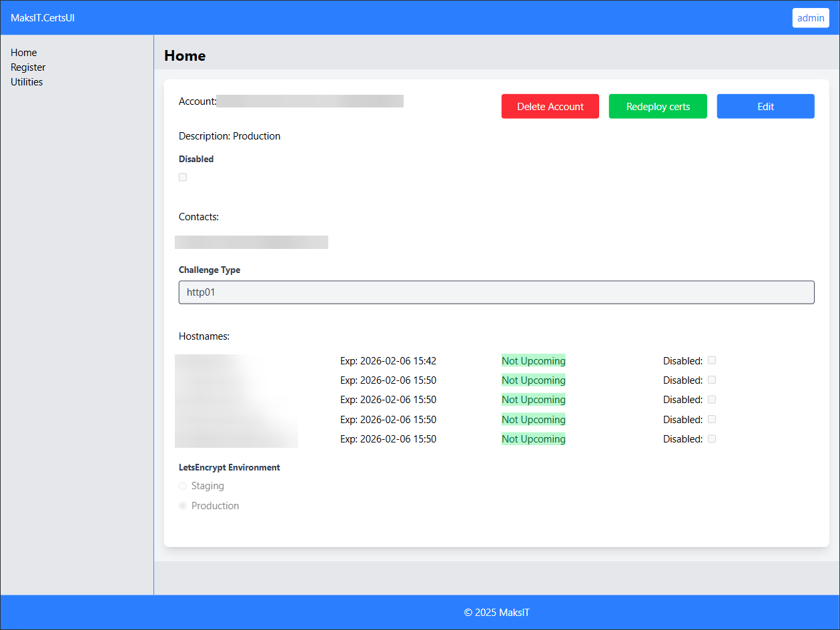The height and width of the screenshot is (630, 840).
Task: Open the admin user menu
Action: click(810, 18)
